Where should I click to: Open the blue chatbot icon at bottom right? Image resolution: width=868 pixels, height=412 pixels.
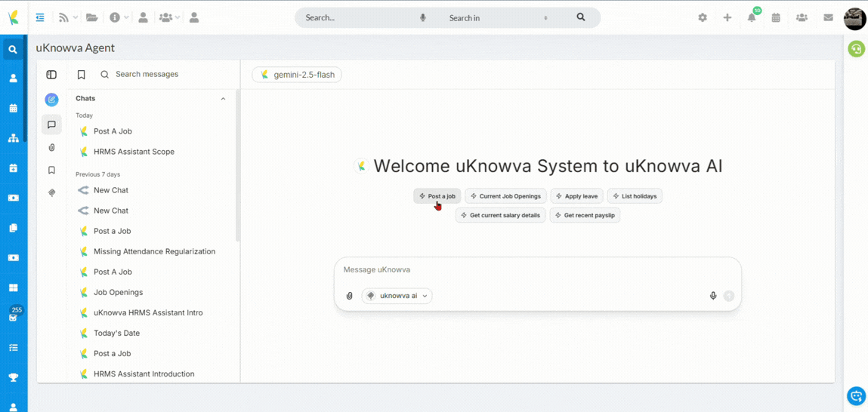coord(857,396)
